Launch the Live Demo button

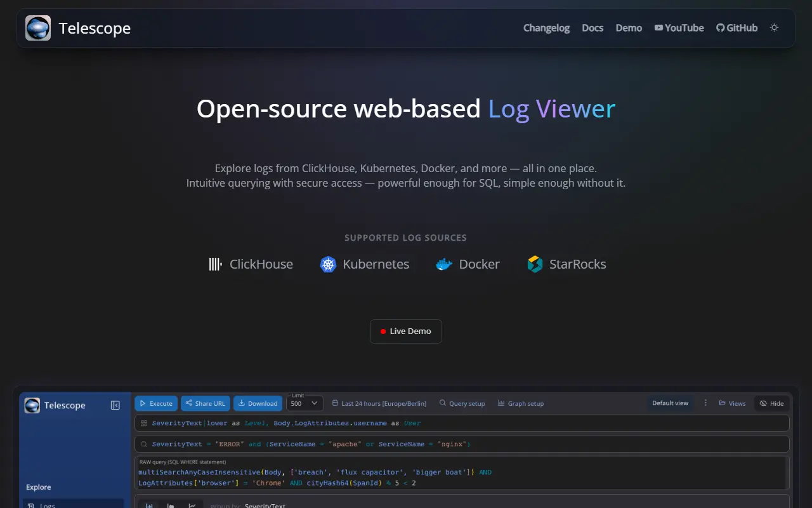(406, 331)
